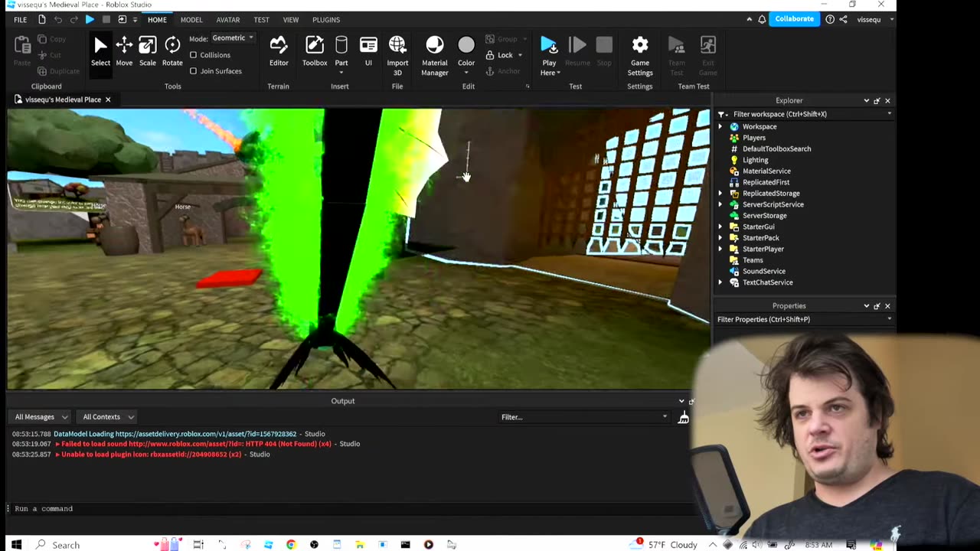
Task: Open the FILE menu
Action: (21, 19)
